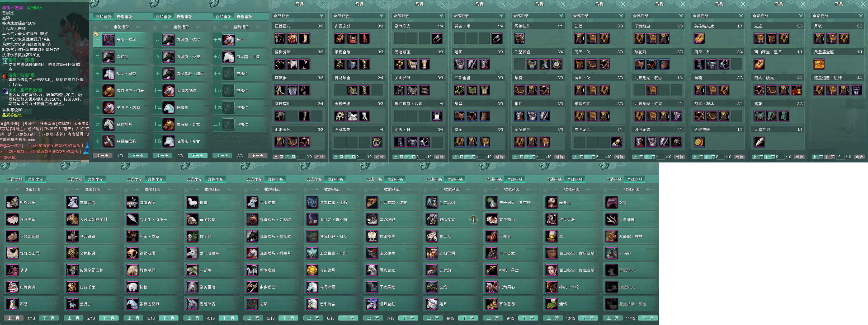Viewport: 868px width, 325px height.
Task: Click 上一页 beside the 2/3 page indicator
Action: click(x=162, y=156)
